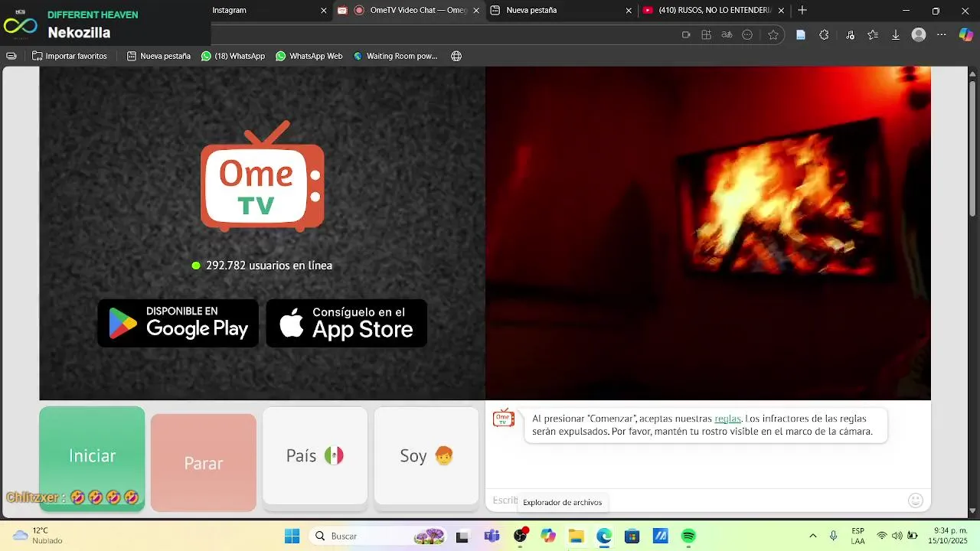This screenshot has height=551, width=980.
Task: Click the OmeTV logo in the center
Action: coord(263,176)
